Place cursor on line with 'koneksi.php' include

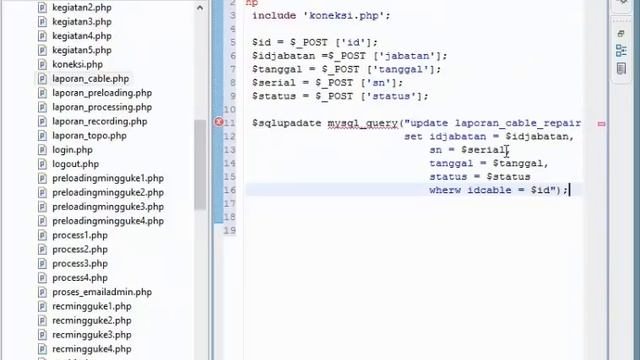(321, 16)
